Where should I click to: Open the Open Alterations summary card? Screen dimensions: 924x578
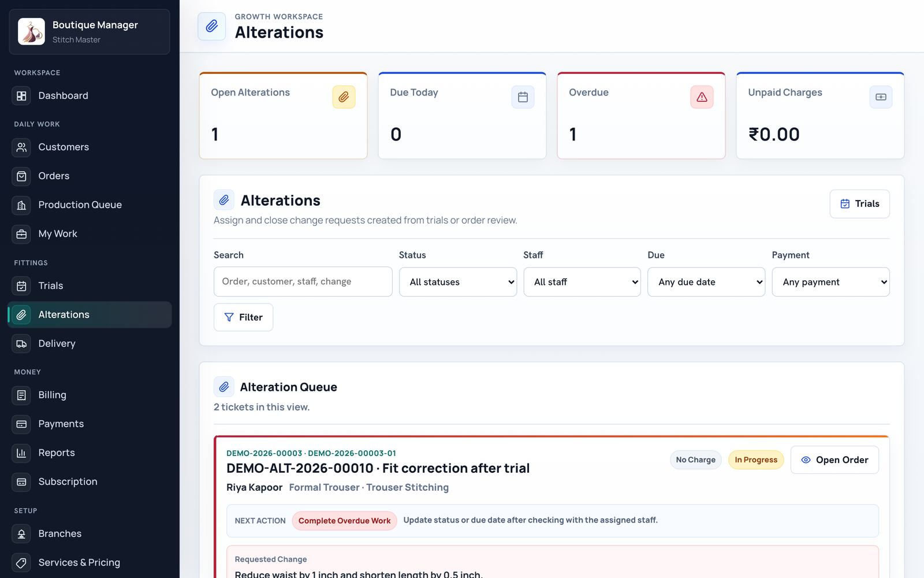283,116
